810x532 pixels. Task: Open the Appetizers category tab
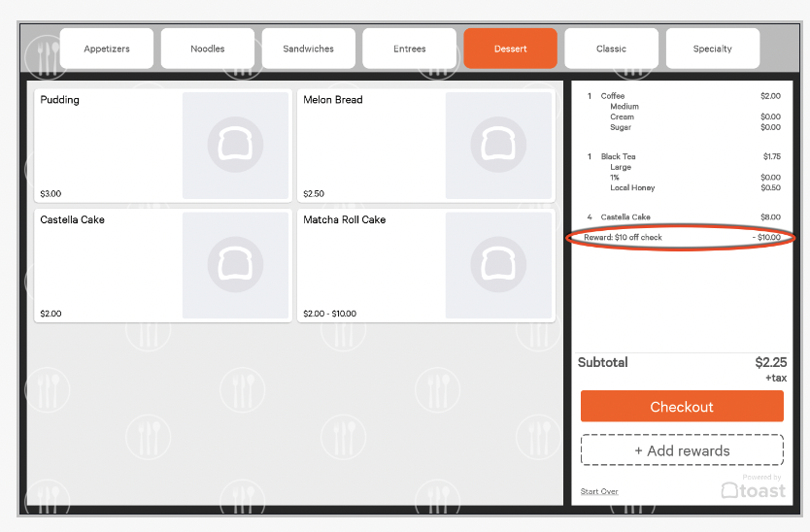pyautogui.click(x=107, y=49)
